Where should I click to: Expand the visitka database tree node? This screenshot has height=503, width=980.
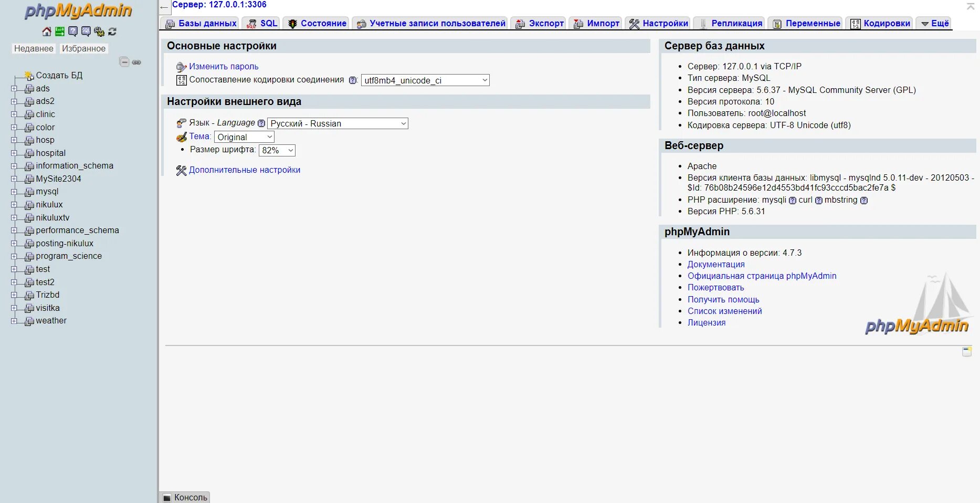(14, 308)
